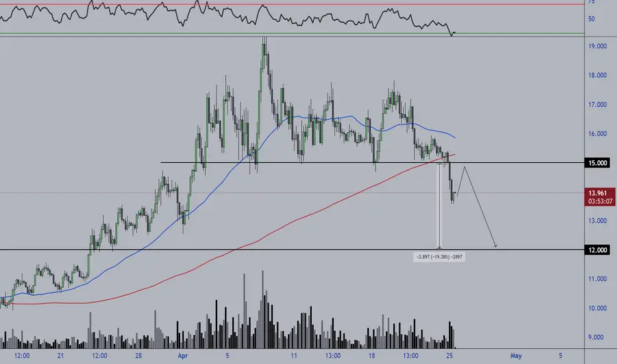Screen dimensions: 617x364
Task: Click the 17.000 price axis label
Action: pos(597,105)
